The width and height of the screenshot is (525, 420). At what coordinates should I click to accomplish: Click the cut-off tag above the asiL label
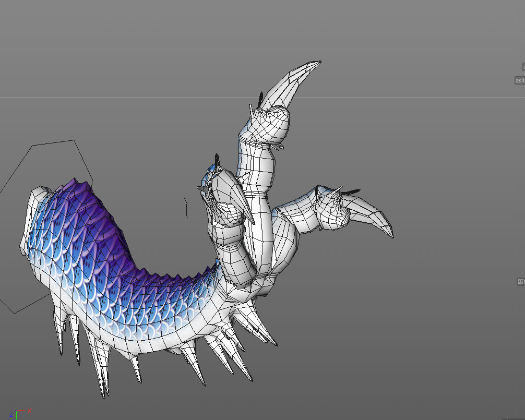523,67
